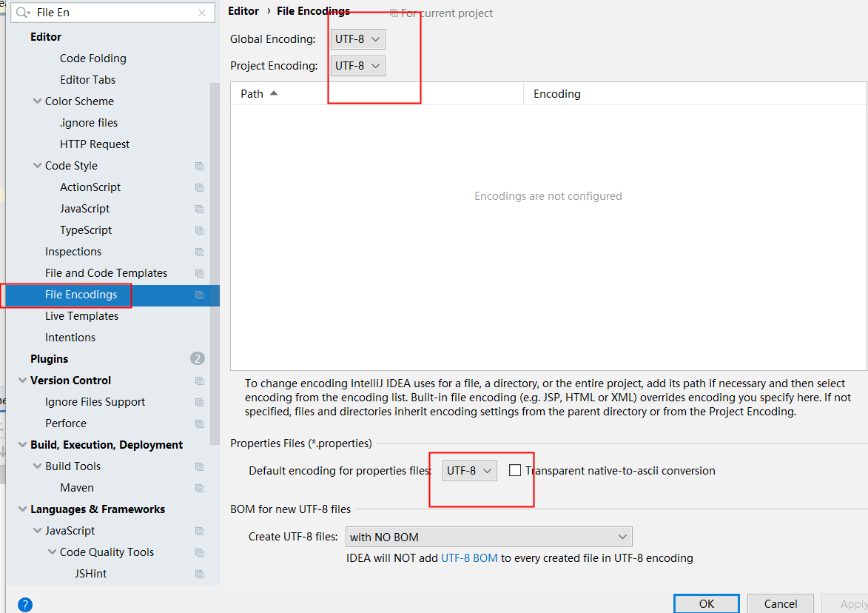Select the .ignore files tree item
This screenshot has width=868, height=613.
pyautogui.click(x=89, y=123)
